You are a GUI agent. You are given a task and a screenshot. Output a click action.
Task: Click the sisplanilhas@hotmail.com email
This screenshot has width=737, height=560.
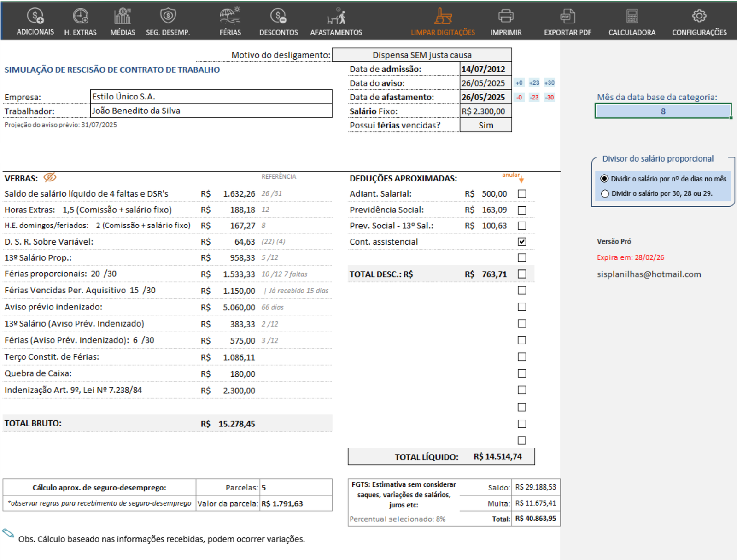(x=649, y=274)
